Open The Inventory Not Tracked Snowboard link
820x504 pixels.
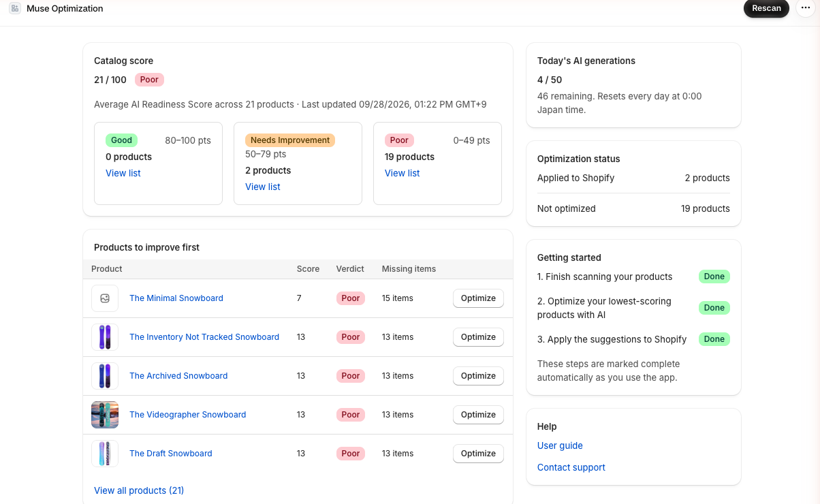pos(204,337)
